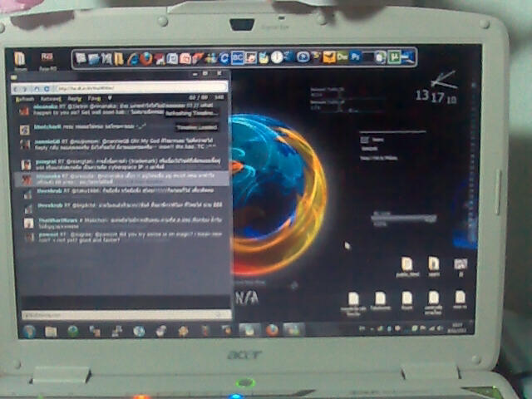Select the tweet asking "did you try"

124,237
